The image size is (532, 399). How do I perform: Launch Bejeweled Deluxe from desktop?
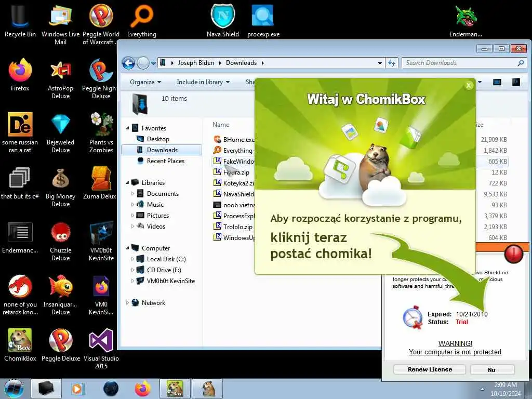[60, 132]
